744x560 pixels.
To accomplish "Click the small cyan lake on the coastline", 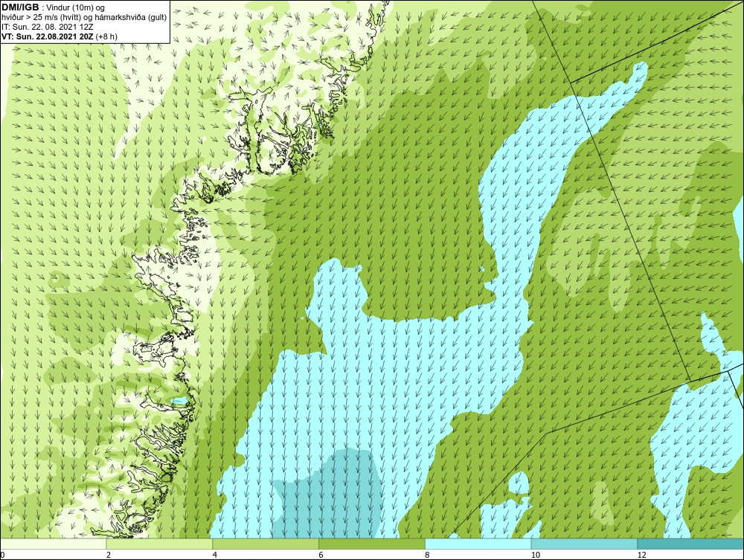I will [179, 401].
